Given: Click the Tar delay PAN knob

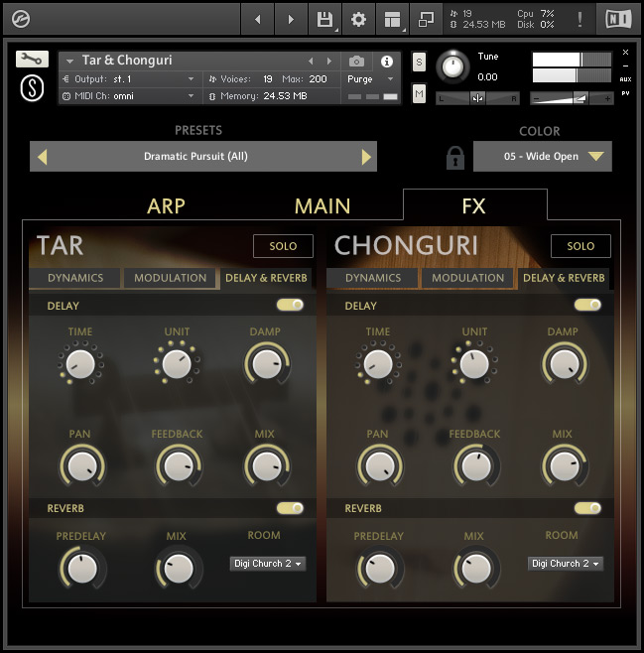Looking at the screenshot, I should (x=81, y=466).
